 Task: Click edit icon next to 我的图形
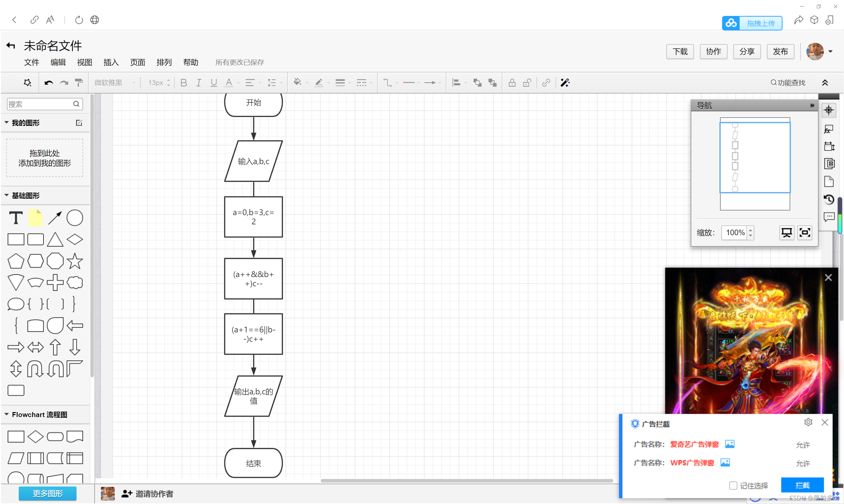pyautogui.click(x=79, y=123)
